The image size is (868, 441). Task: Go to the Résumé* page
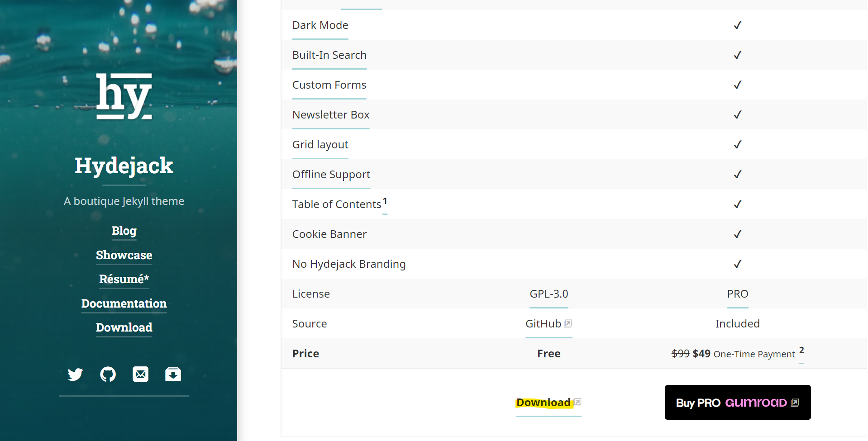point(124,279)
